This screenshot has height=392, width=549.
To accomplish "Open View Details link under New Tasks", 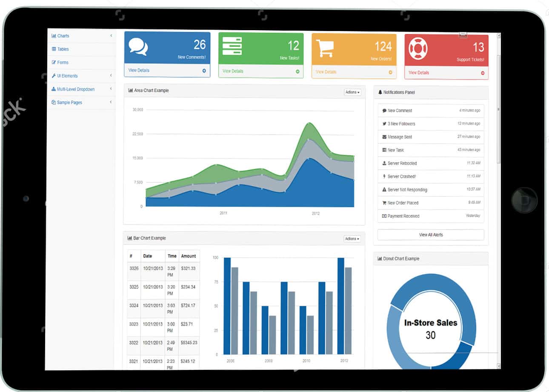I will point(233,71).
